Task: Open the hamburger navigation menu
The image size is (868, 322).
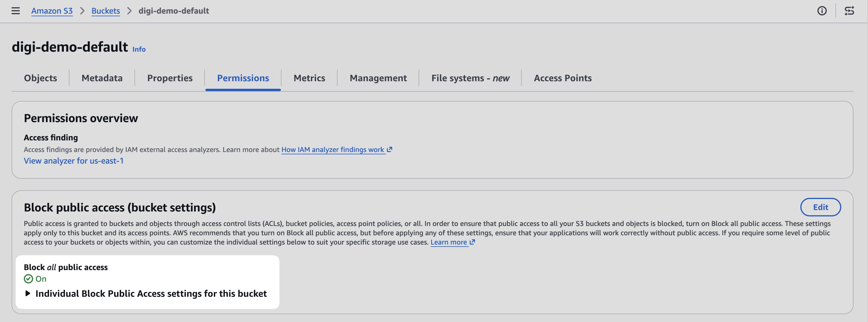Action: pyautogui.click(x=15, y=11)
